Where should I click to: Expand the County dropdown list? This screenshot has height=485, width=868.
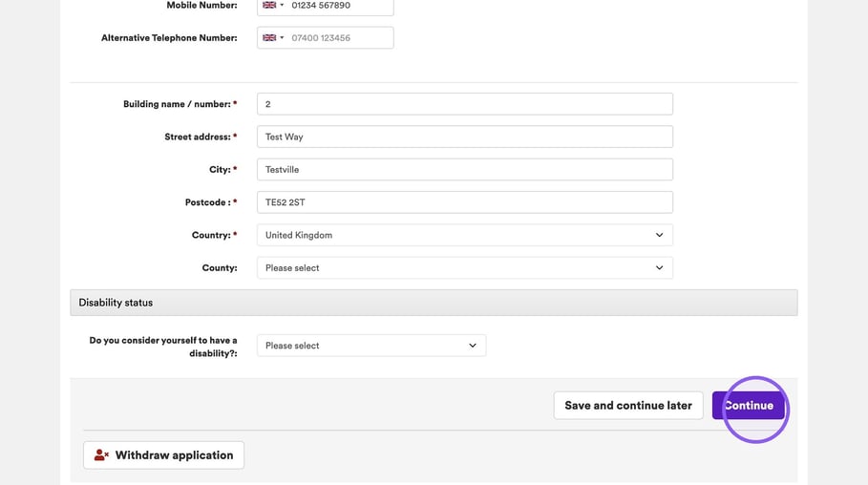click(464, 268)
